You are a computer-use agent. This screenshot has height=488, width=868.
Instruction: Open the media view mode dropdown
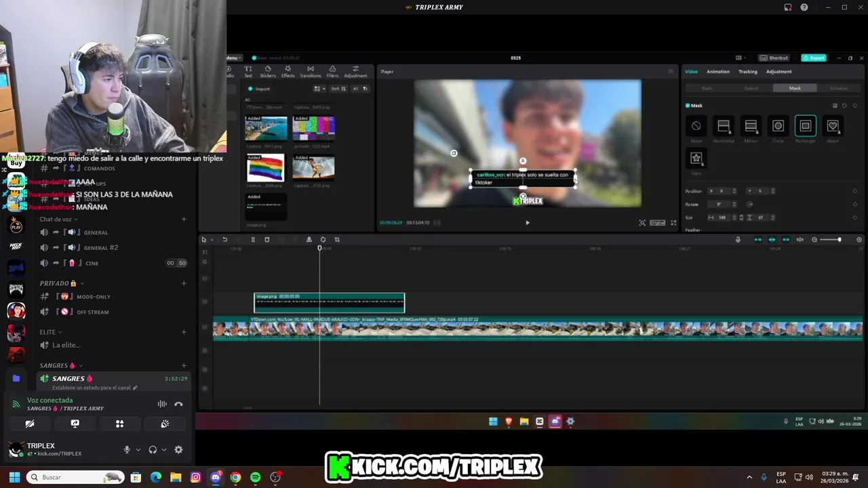(320, 88)
